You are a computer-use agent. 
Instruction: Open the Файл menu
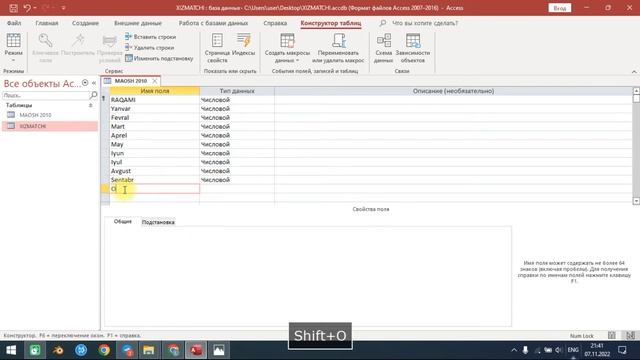(14, 23)
